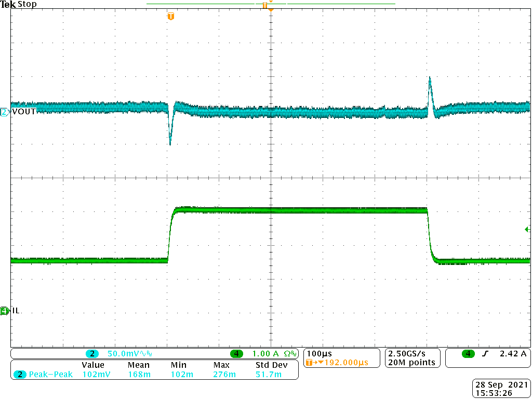Click the rising edge trigger slope icon
This screenshot has height=399, width=532.
pyautogui.click(x=485, y=354)
